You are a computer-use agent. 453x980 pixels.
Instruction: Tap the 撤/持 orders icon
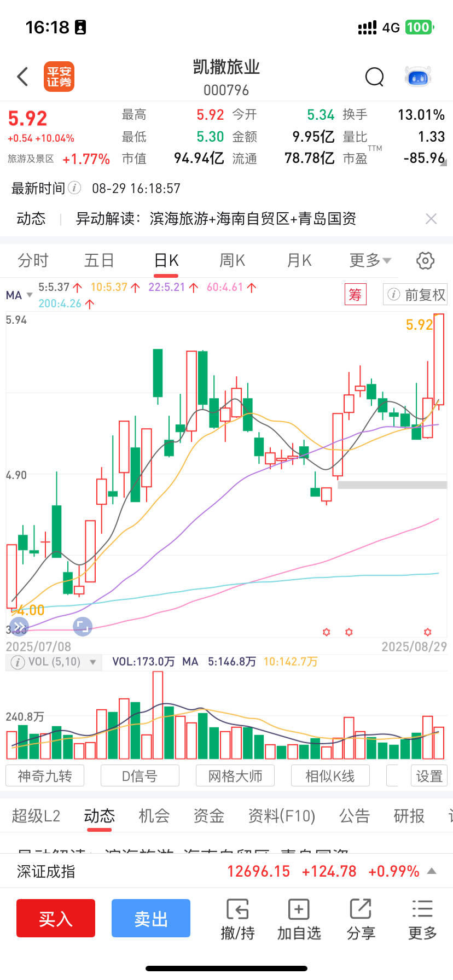237,909
